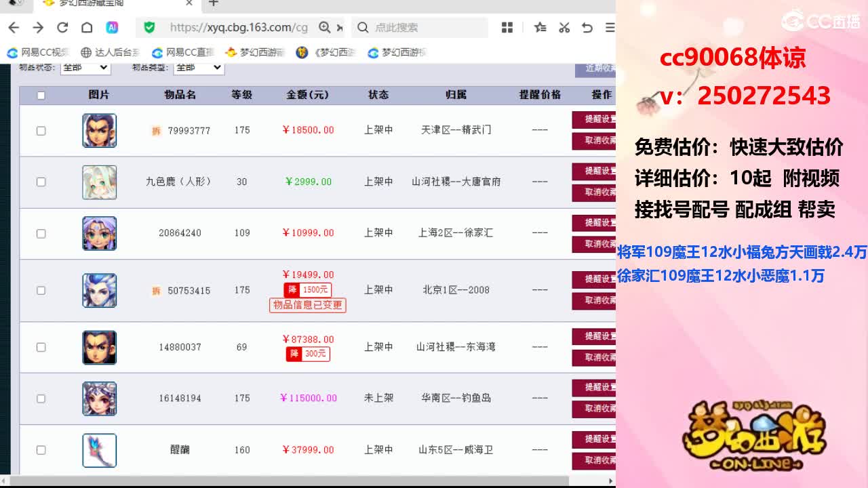Open the AI assistant icon
This screenshot has width=868, height=488.
[112, 27]
